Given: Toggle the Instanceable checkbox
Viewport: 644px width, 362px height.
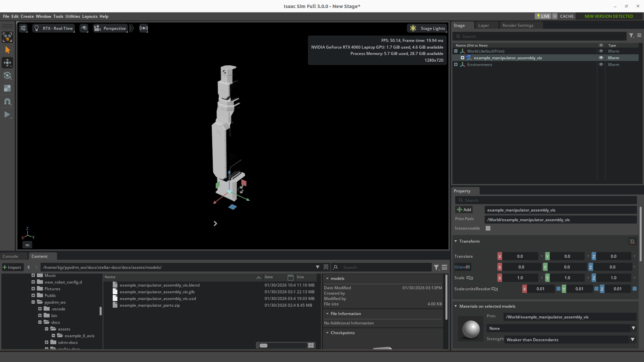Looking at the screenshot, I should point(488,228).
